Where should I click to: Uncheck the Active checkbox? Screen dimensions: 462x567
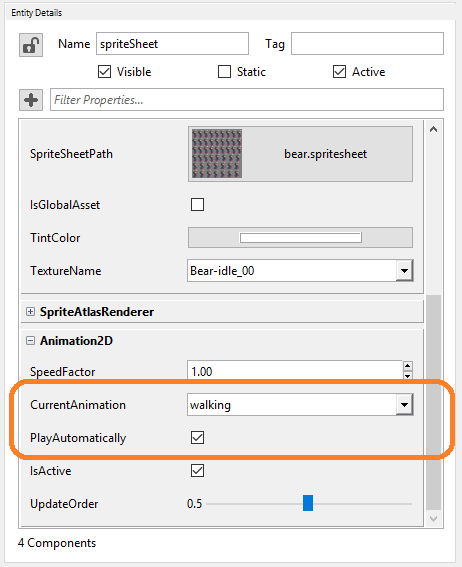click(339, 72)
